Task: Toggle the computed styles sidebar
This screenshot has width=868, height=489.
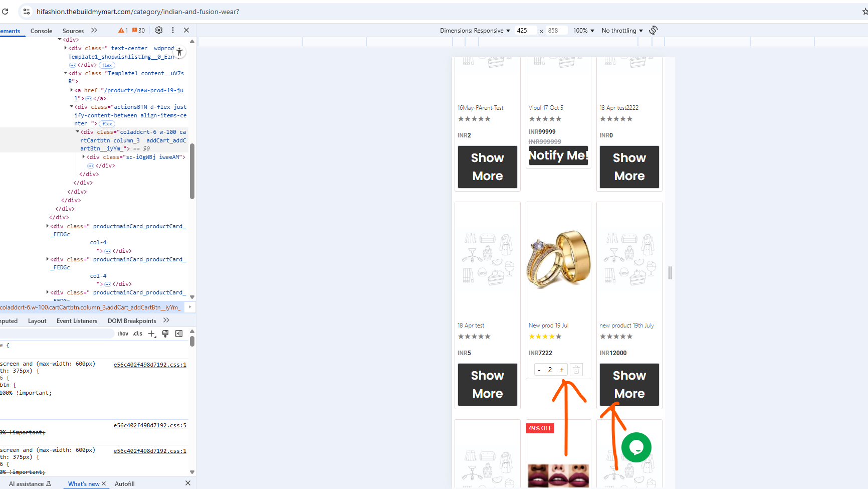Action: 179,334
